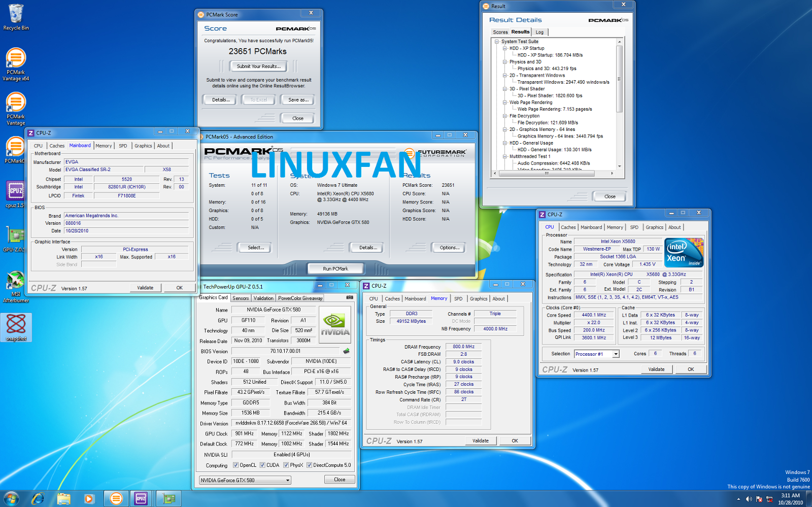Open Windows Media Player taskbar icon
This screenshot has width=812, height=507.
point(89,499)
